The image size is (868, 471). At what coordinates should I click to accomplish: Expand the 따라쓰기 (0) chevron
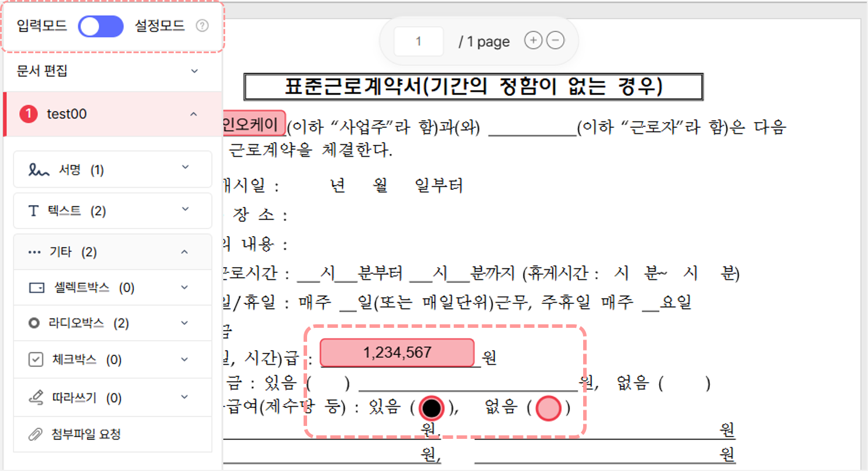185,397
